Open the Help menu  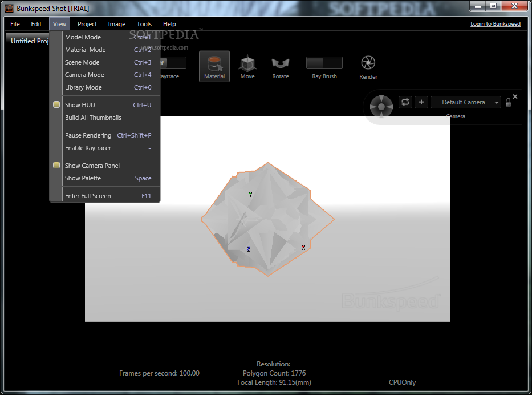coord(169,24)
